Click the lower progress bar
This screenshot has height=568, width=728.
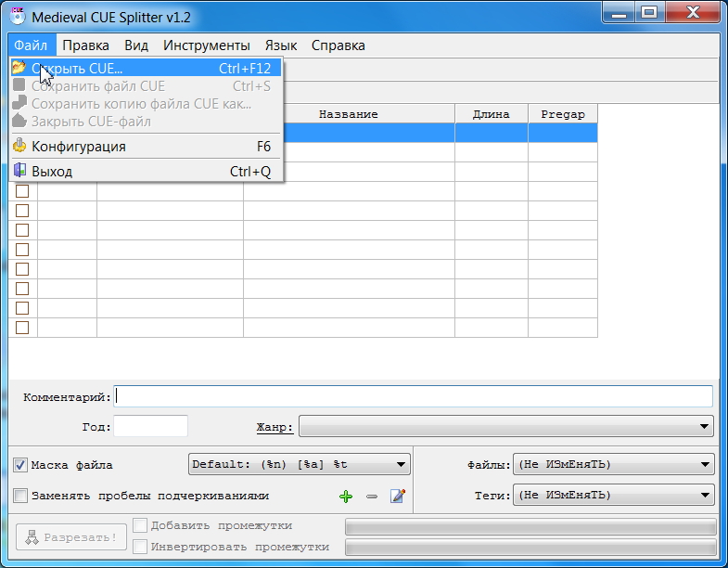point(530,547)
